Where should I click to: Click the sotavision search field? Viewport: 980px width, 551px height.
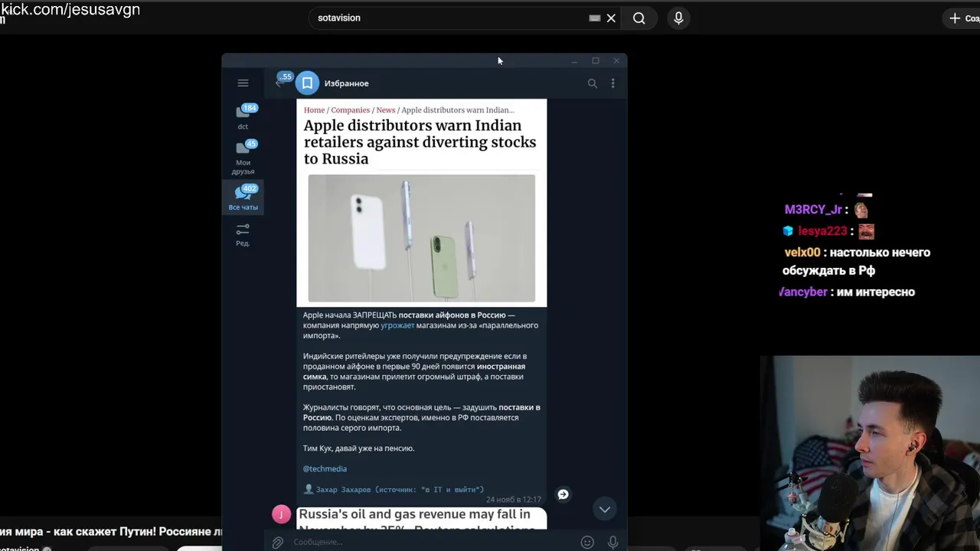coord(450,18)
